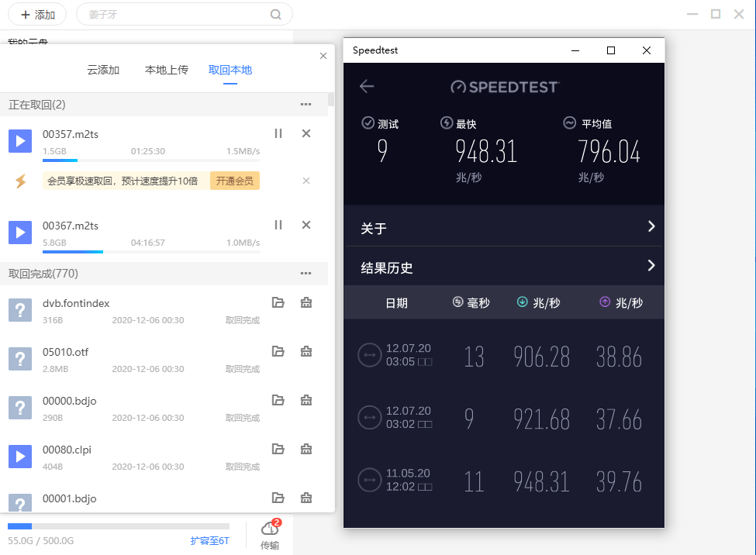Expand the 关于 section in Speedtest
Image resolution: width=756 pixels, height=555 pixels.
tap(503, 229)
